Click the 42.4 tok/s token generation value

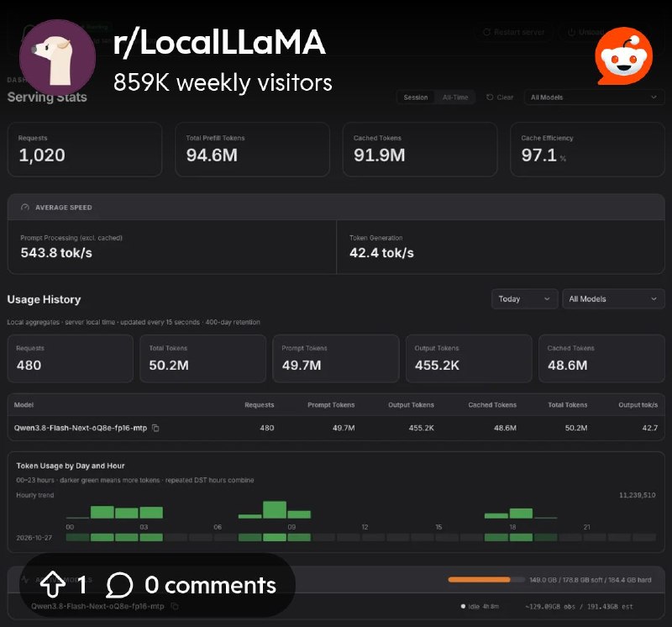(x=381, y=253)
